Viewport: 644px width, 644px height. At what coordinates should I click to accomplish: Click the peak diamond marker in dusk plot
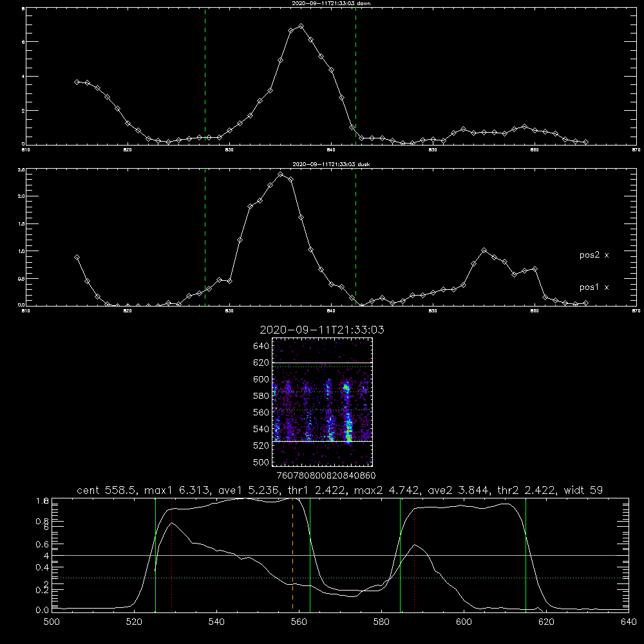tap(281, 174)
